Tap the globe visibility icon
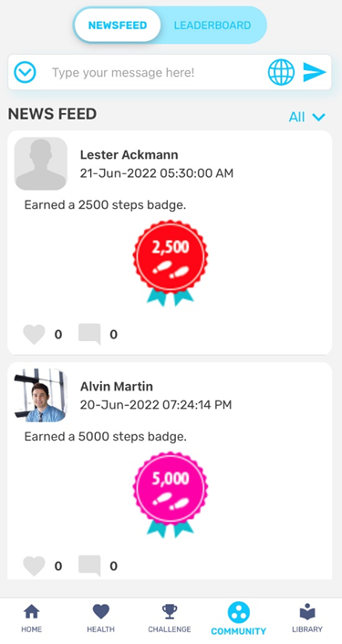The width and height of the screenshot is (342, 644). coord(281,72)
